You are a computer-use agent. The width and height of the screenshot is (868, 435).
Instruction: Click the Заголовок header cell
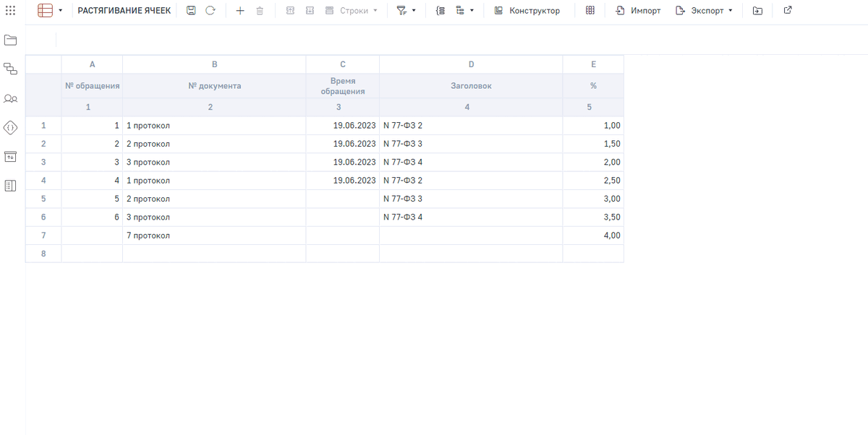click(471, 85)
